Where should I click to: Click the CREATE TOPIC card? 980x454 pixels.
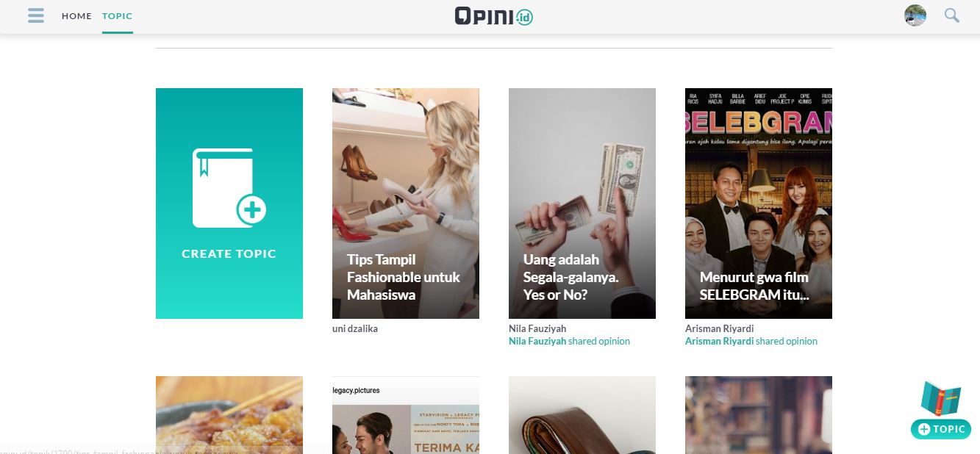click(x=229, y=203)
